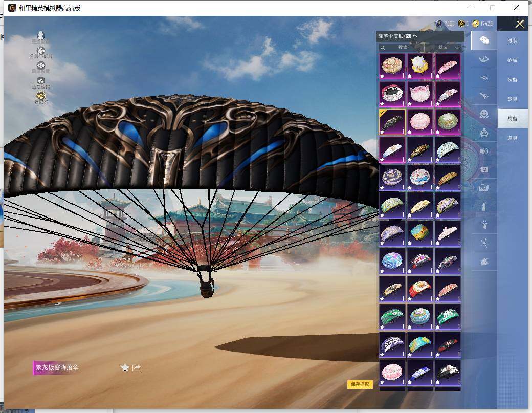Open the collection icon below display settings

[x=41, y=81]
